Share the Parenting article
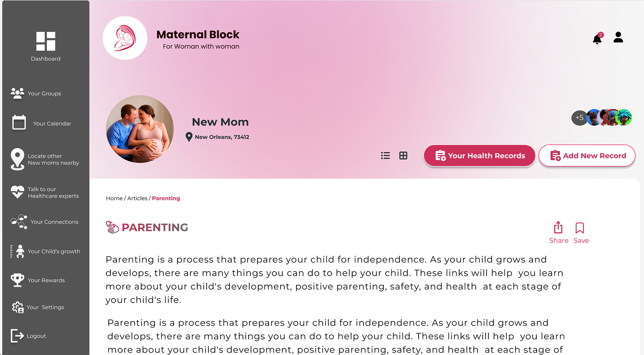The width and height of the screenshot is (644, 355). (558, 232)
